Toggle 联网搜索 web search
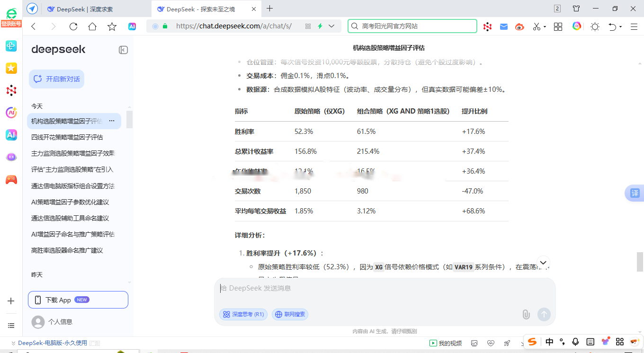644x353 pixels. coord(290,314)
